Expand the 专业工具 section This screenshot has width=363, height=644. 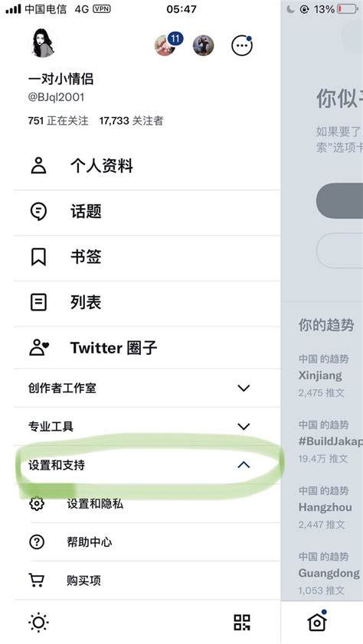coord(147,426)
